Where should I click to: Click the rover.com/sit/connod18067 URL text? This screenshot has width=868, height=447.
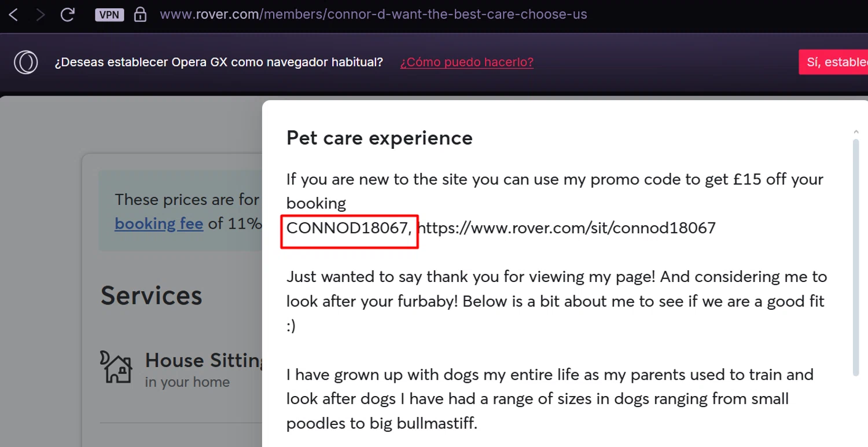566,228
